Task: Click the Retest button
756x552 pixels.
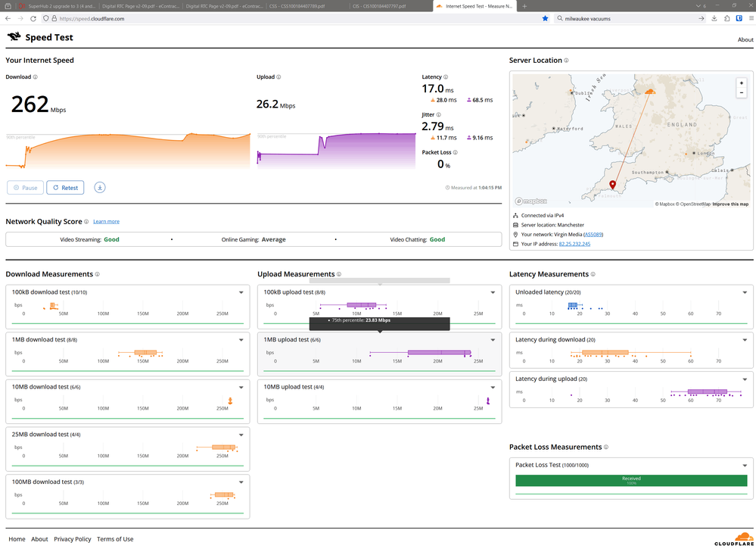Action: (65, 188)
